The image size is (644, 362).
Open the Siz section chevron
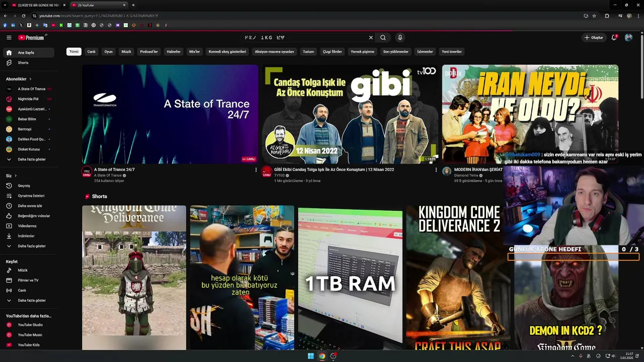pos(16,175)
